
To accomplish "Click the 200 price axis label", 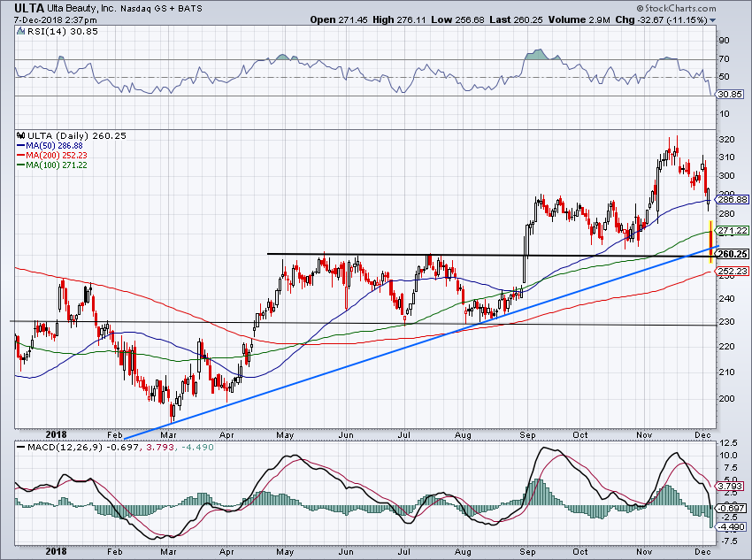I will [x=727, y=398].
